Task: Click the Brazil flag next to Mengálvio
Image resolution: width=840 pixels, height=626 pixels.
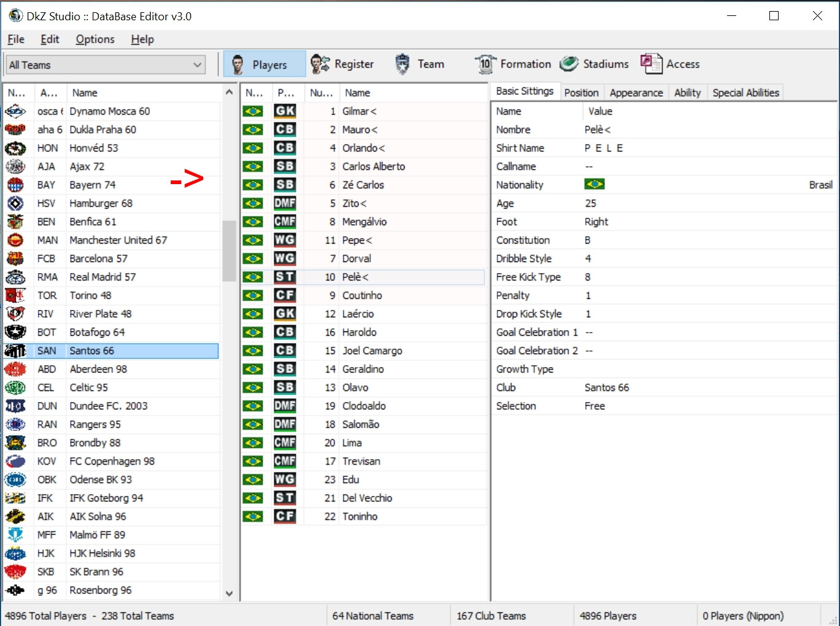Action: (253, 222)
